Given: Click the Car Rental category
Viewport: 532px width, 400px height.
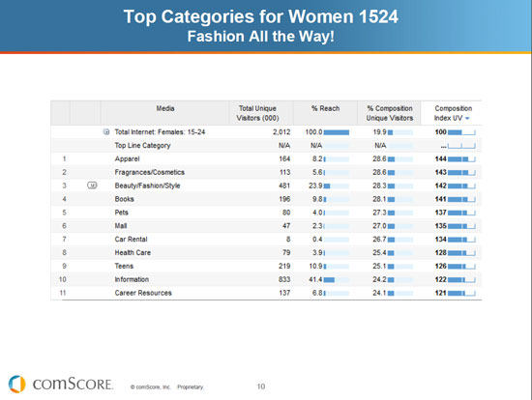Looking at the screenshot, I should tap(131, 240).
